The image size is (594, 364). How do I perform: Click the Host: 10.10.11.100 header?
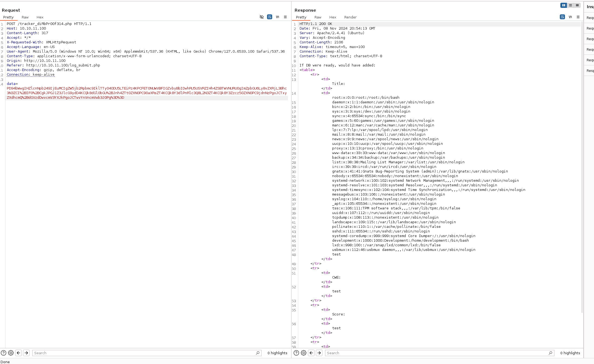pos(26,28)
